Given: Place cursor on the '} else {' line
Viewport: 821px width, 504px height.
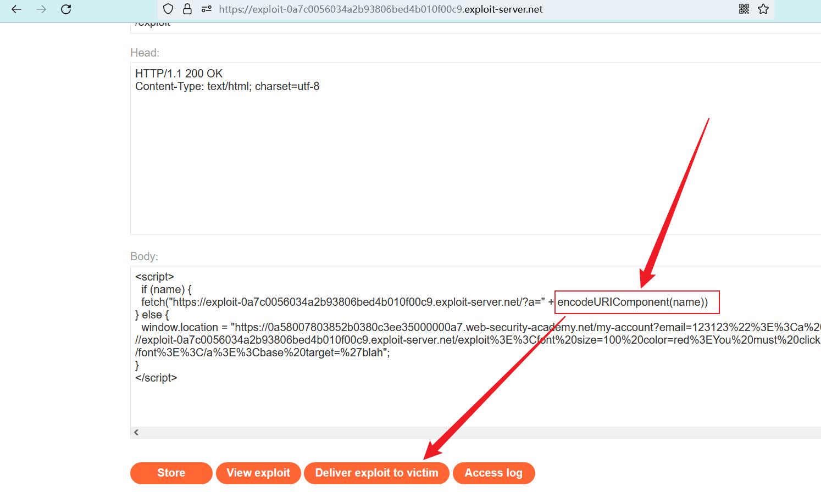Looking at the screenshot, I should pos(152,315).
